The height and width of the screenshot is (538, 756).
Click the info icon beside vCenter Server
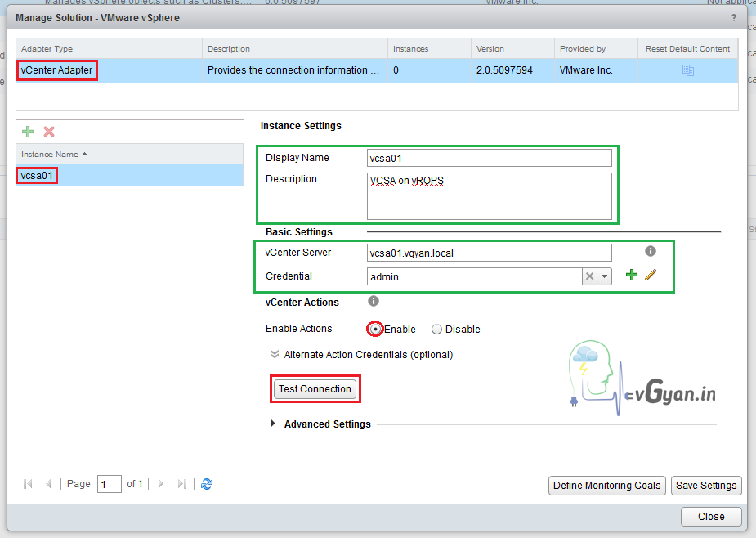tap(651, 252)
